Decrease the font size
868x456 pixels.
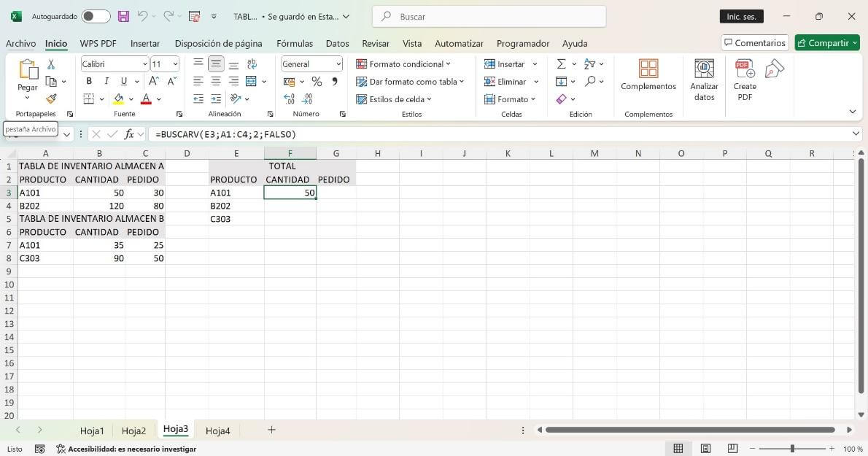click(x=171, y=81)
